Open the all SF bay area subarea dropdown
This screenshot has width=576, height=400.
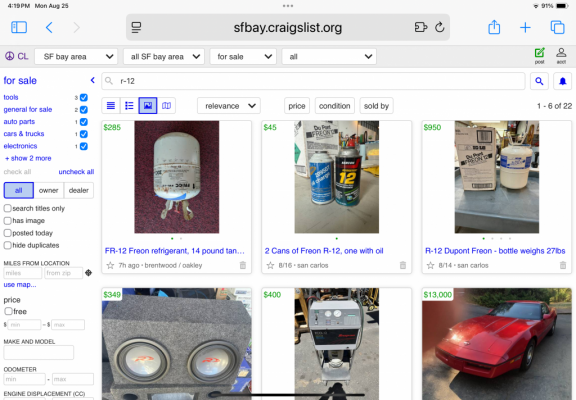[x=164, y=57]
